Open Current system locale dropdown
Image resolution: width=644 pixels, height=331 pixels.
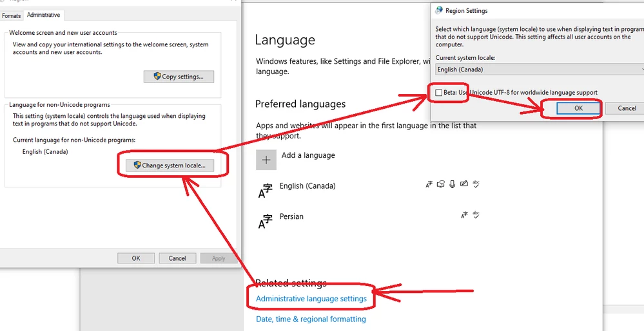coord(540,70)
